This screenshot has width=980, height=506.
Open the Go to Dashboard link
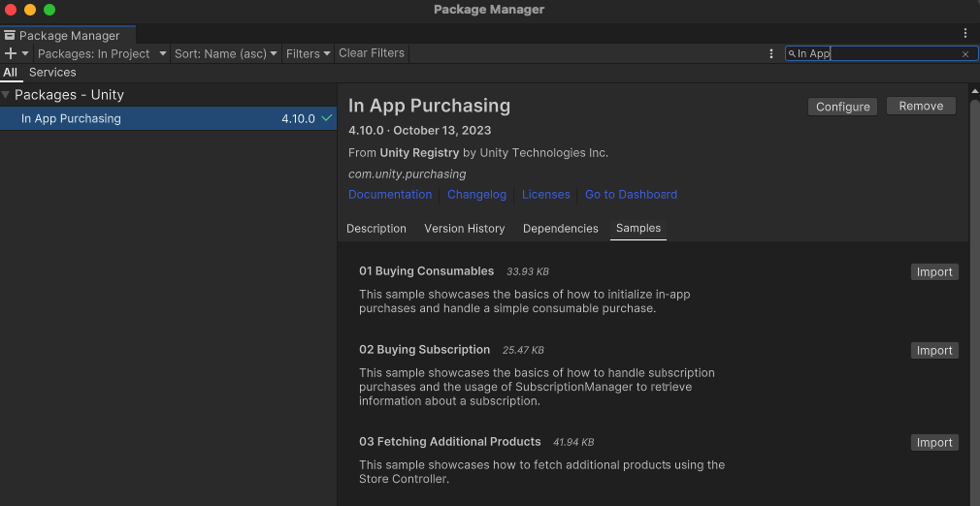coord(631,194)
